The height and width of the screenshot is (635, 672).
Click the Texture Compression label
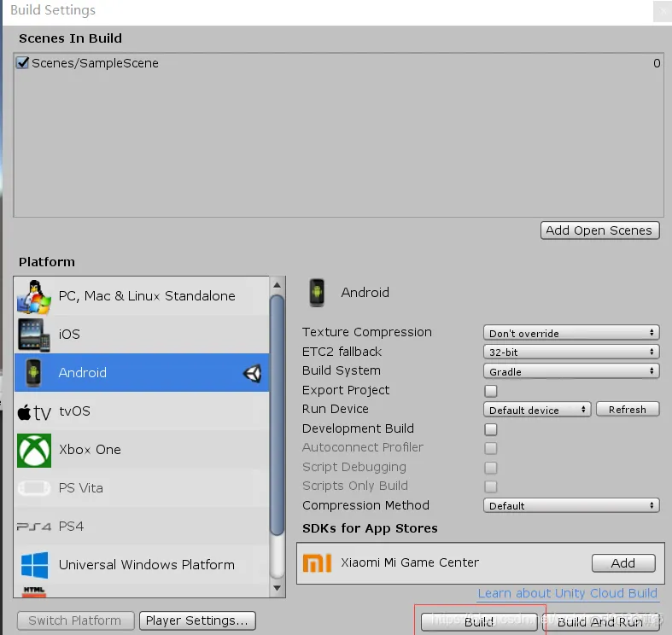click(367, 333)
